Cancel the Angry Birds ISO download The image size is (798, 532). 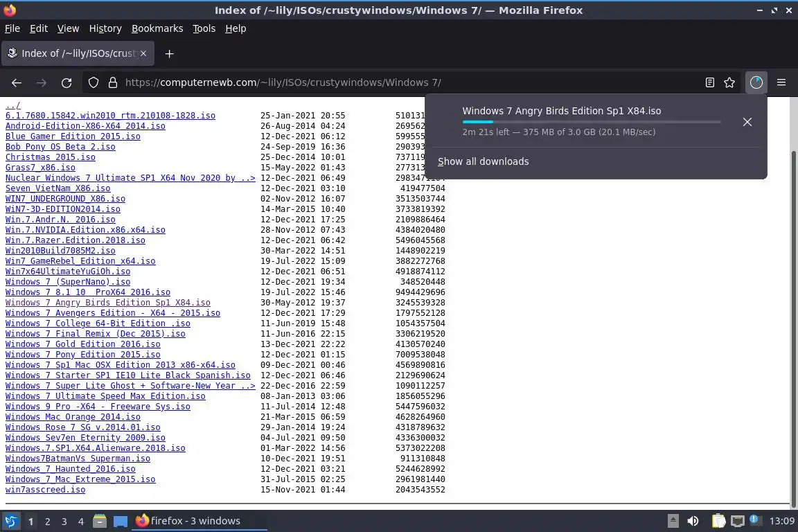point(747,122)
